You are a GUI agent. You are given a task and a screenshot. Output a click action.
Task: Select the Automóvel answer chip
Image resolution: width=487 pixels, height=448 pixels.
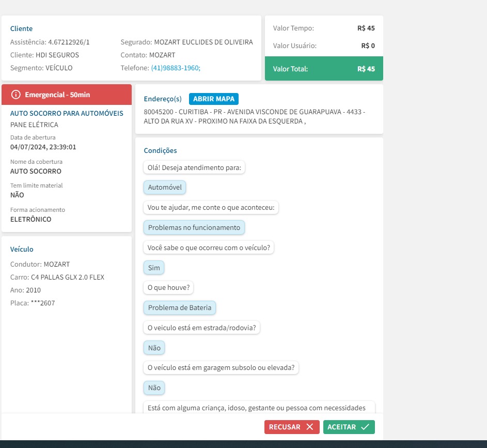165,188
